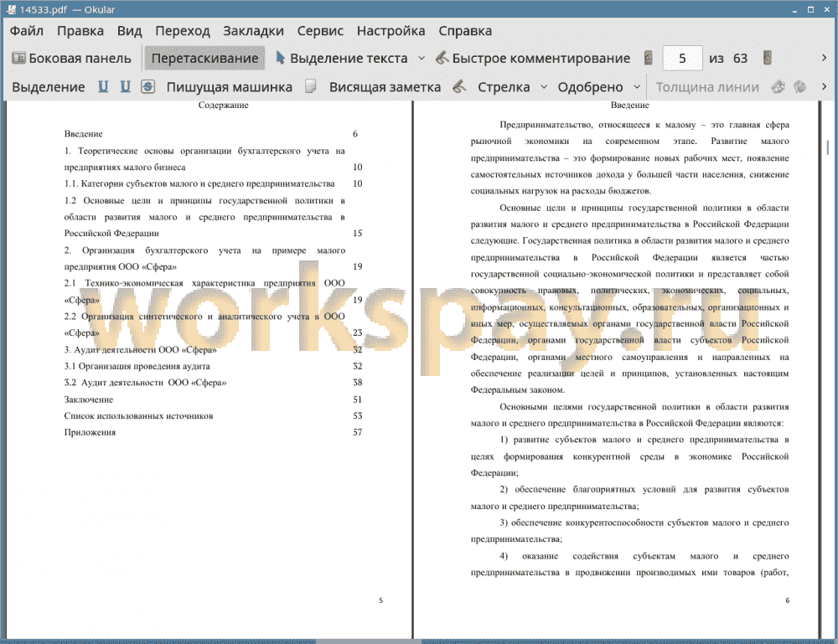Go to previous page icon
Image resolution: width=838 pixels, height=644 pixels.
[x=649, y=58]
